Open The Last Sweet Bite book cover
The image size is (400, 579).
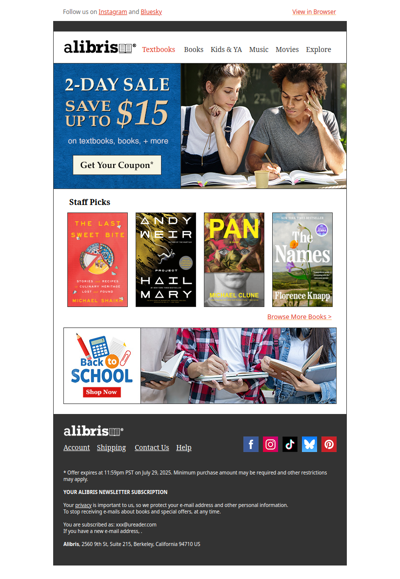pyautogui.click(x=98, y=260)
